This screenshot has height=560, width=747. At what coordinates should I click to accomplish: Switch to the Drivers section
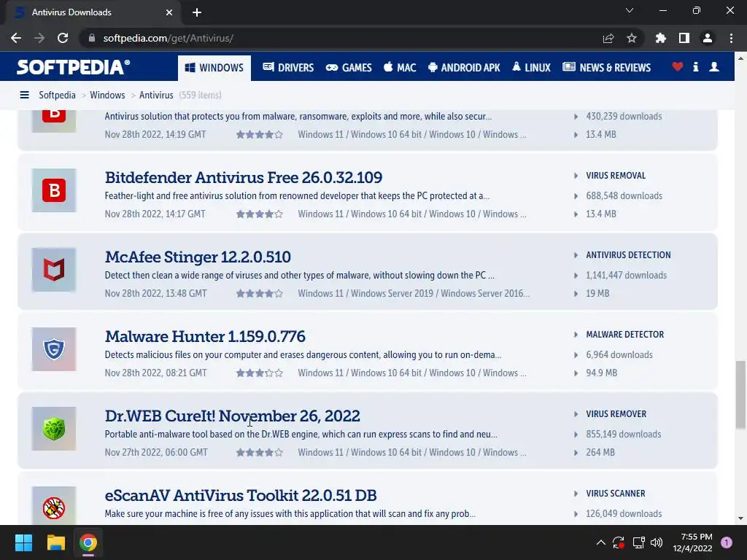tap(288, 68)
